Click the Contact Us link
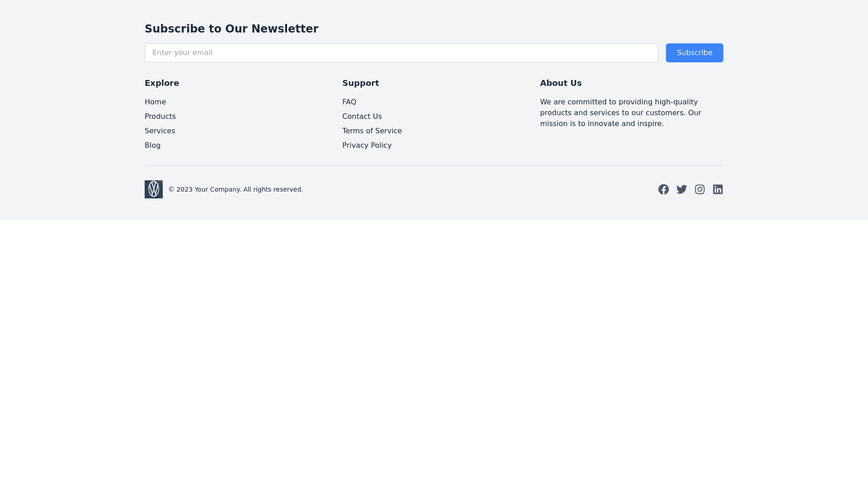This screenshot has height=488, width=868. pos(362,117)
